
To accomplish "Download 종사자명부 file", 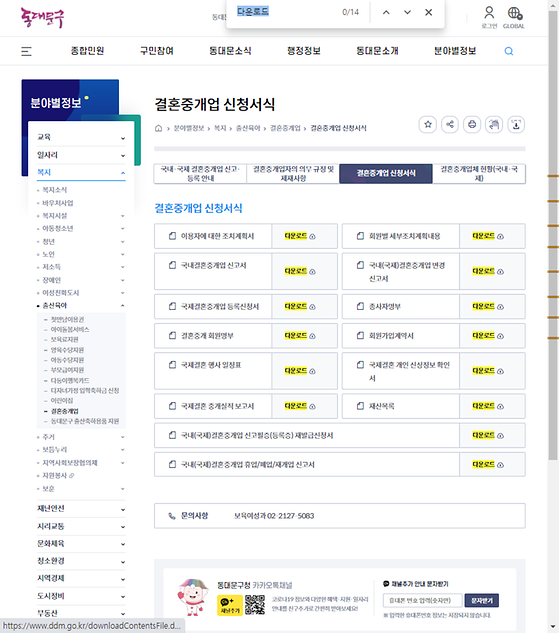I will pos(488,306).
